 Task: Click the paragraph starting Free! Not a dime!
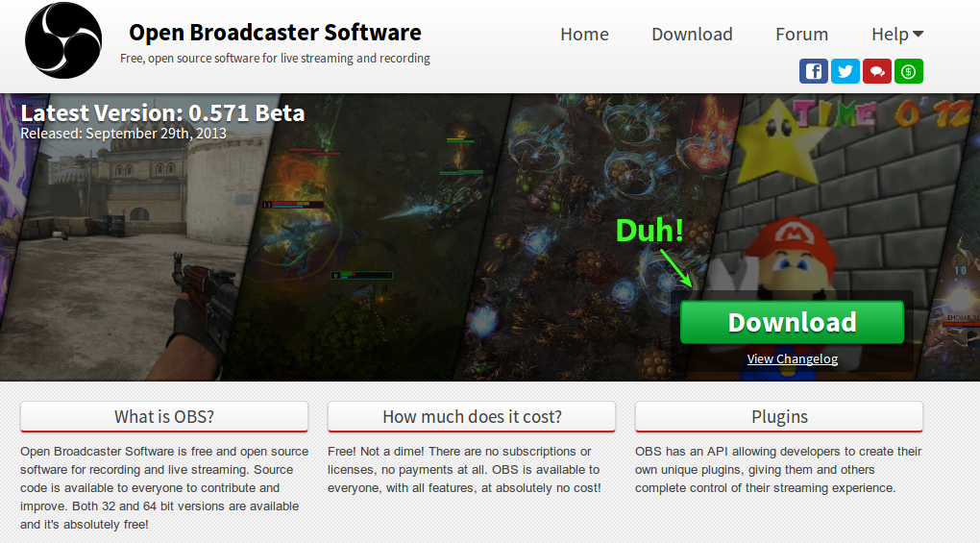pos(464,469)
